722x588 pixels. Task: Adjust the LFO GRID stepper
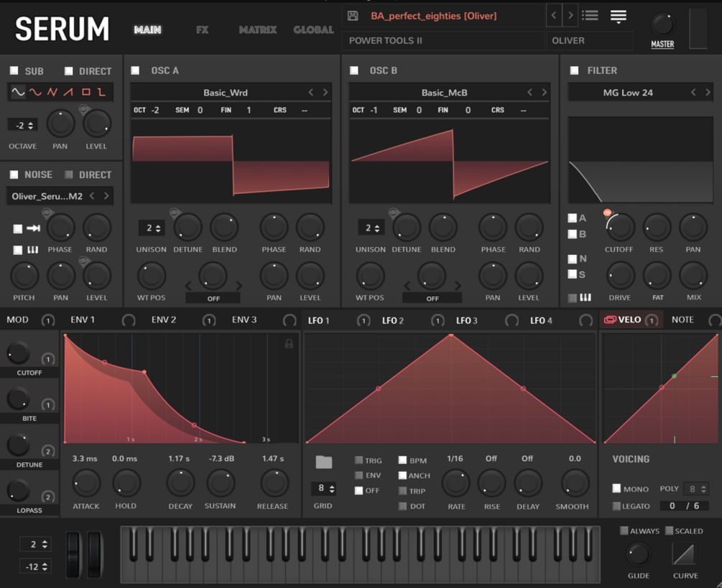point(324,488)
